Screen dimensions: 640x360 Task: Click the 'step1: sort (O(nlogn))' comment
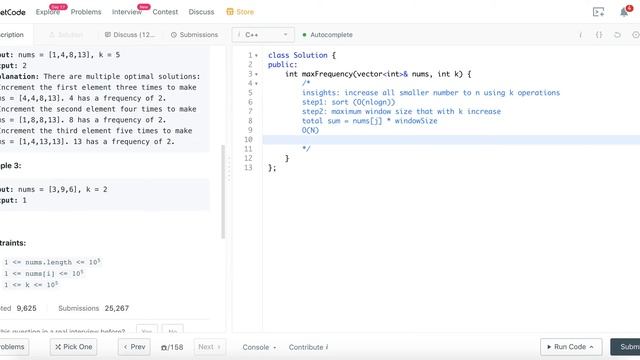click(x=349, y=102)
